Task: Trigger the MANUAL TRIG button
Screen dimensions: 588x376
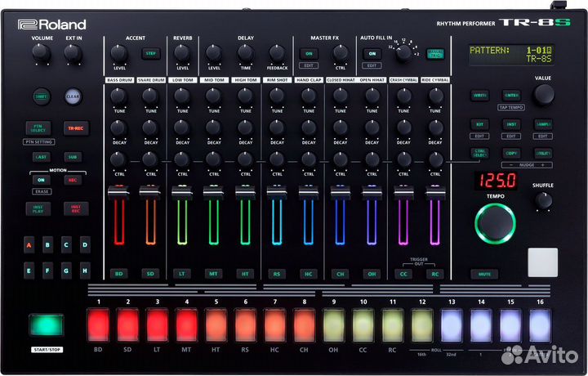Action: coord(435,54)
